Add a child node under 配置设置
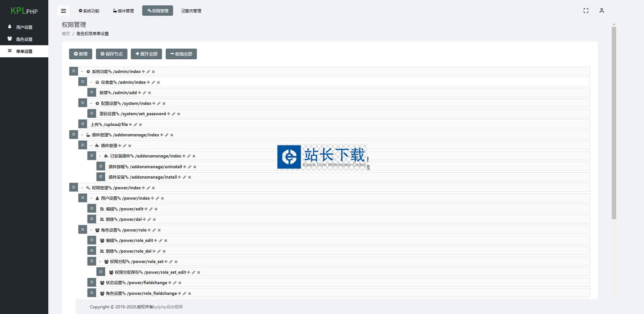This screenshot has height=314, width=644. pos(154,104)
